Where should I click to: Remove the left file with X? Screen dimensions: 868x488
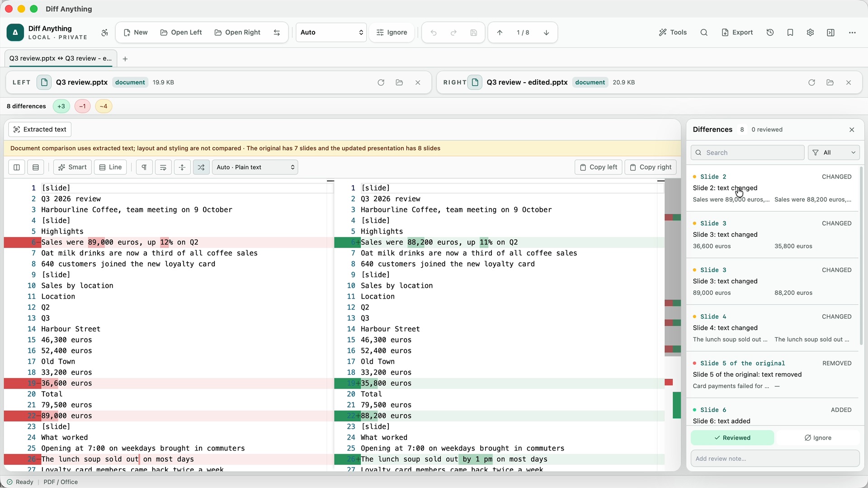418,82
